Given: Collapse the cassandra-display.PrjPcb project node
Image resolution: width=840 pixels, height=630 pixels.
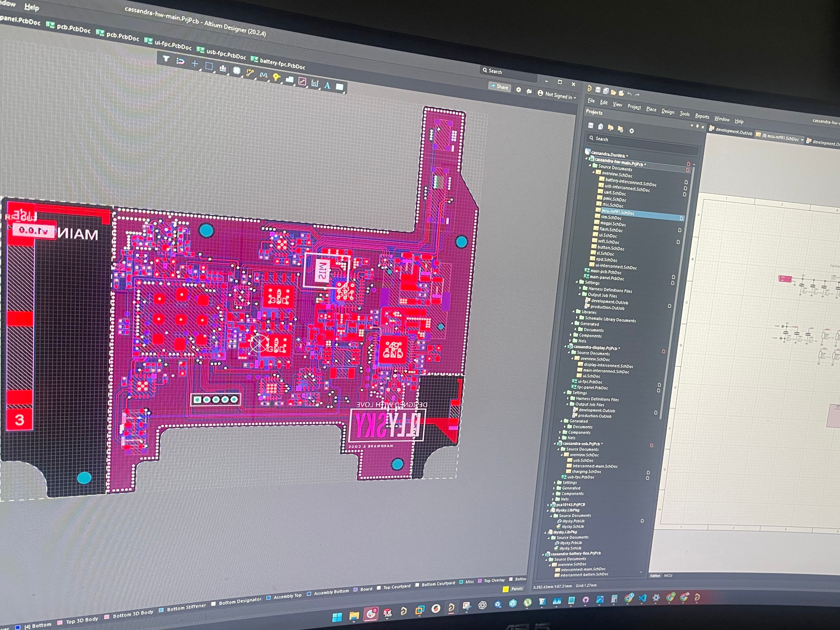Looking at the screenshot, I should pyautogui.click(x=566, y=347).
